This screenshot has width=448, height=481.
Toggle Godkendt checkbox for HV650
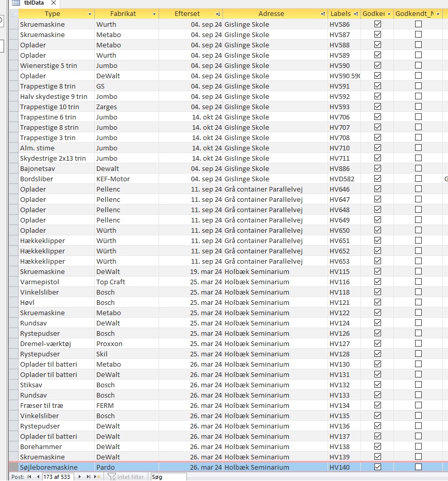click(378, 230)
